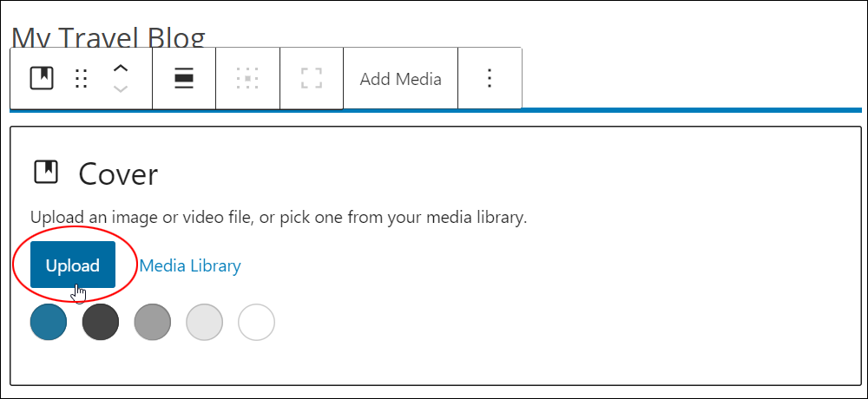Open the three-dot block options menu
Screen dimensions: 868x399
click(490, 78)
